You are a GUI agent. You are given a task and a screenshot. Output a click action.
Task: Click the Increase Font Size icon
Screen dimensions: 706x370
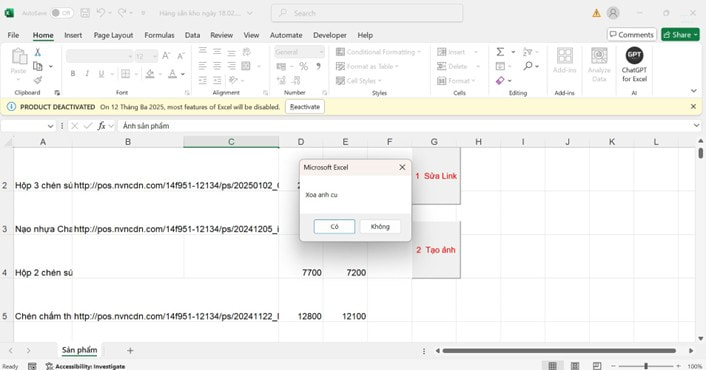(x=166, y=56)
